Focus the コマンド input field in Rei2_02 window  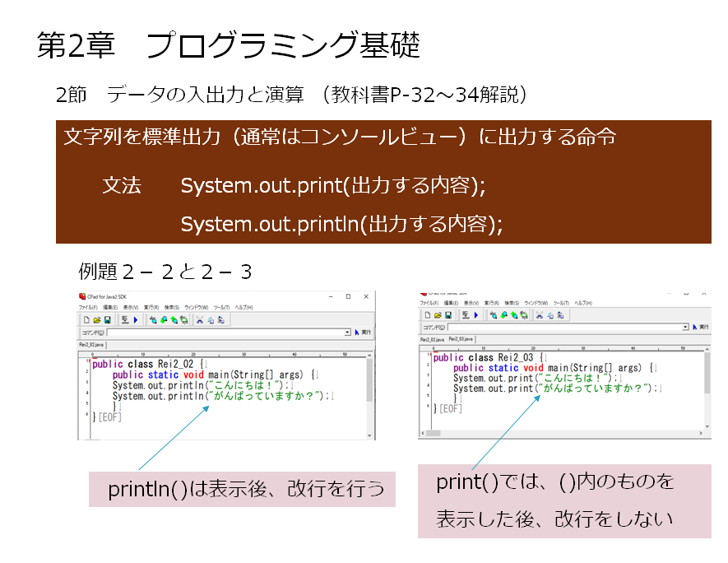[x=229, y=333]
